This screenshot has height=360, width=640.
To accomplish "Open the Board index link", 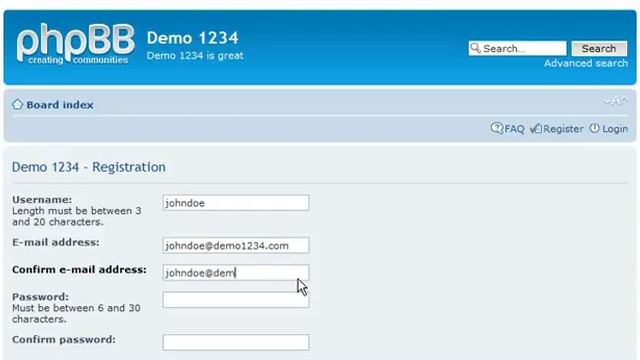I will (x=60, y=105).
